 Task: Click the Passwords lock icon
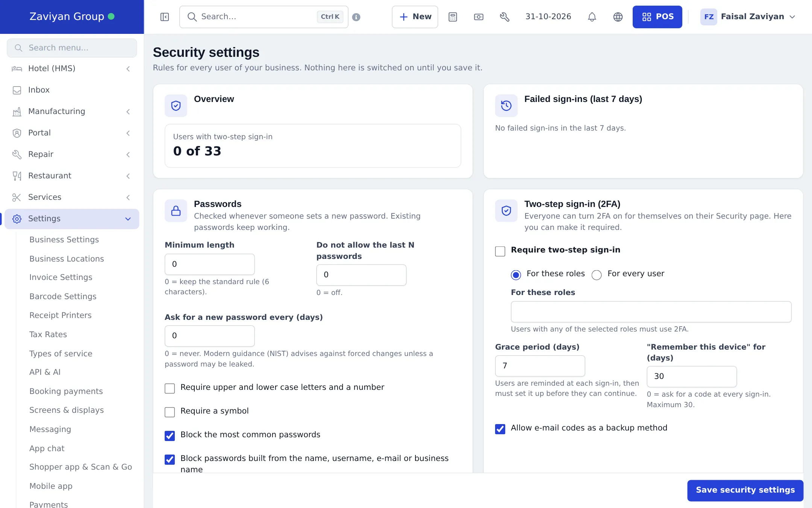pos(176,211)
